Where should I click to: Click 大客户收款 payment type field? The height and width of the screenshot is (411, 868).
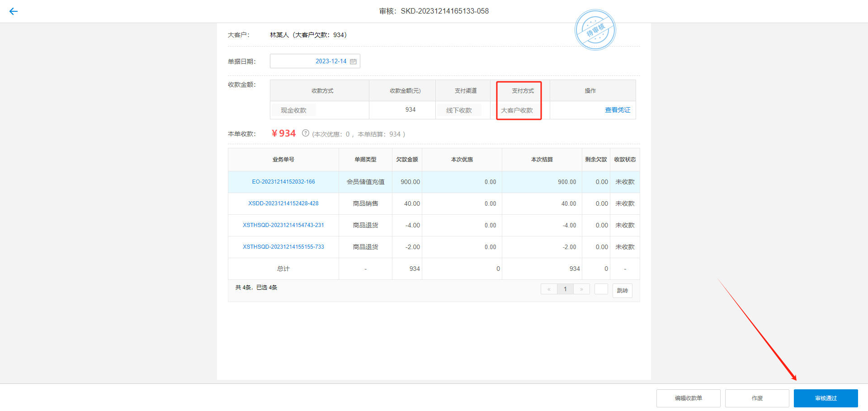point(517,110)
